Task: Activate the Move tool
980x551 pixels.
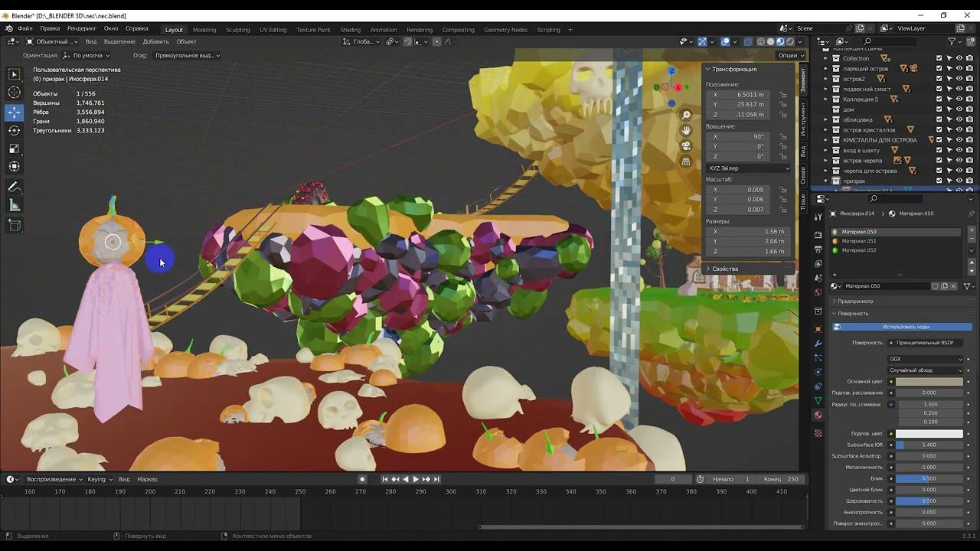Action: (x=15, y=112)
